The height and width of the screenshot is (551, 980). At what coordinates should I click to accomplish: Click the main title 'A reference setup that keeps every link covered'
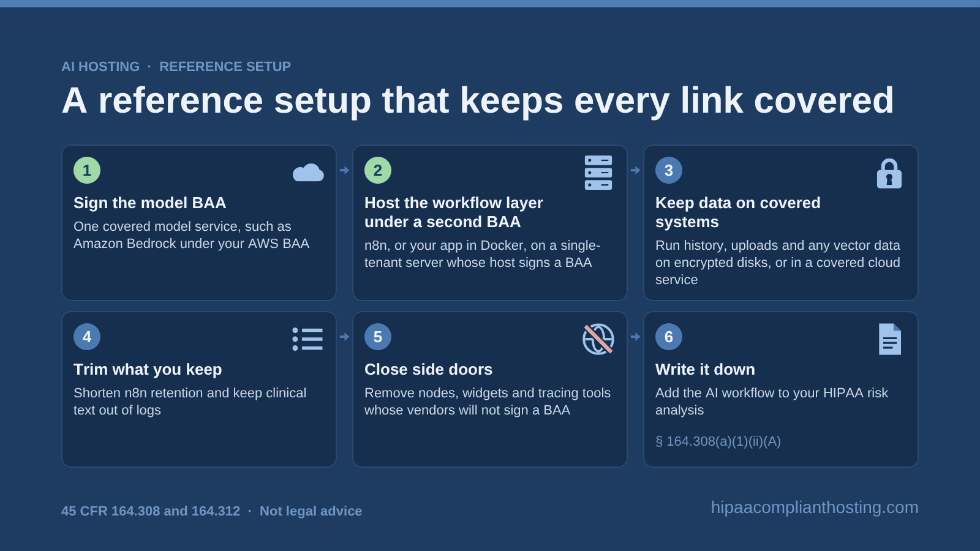(x=478, y=100)
